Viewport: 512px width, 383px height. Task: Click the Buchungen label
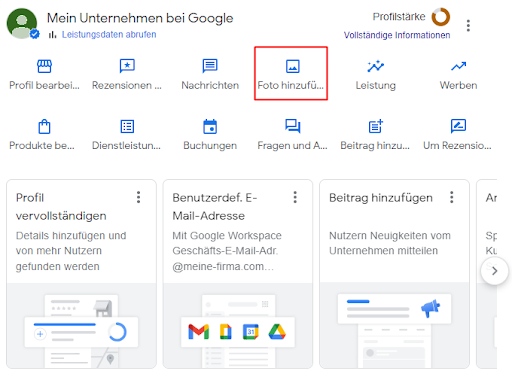pyautogui.click(x=210, y=146)
